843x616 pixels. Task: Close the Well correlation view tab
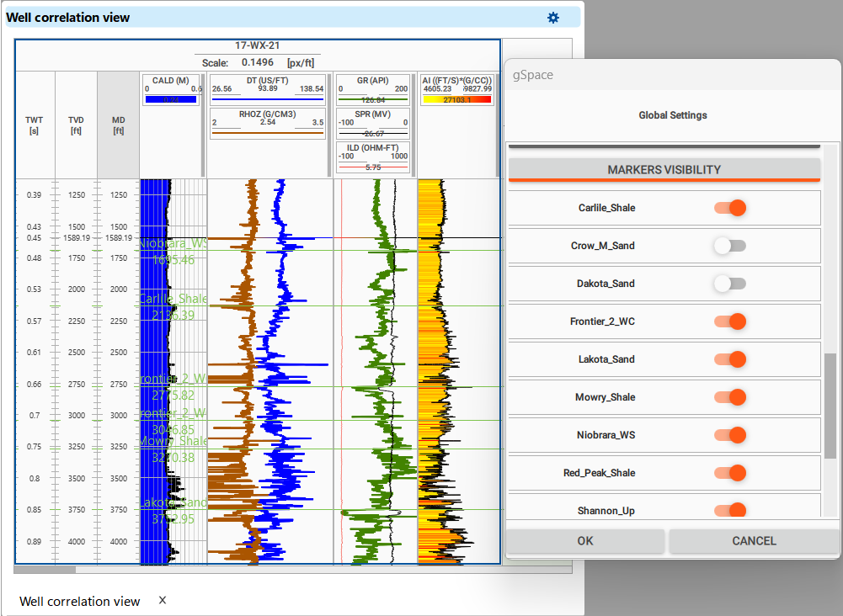coord(163,600)
